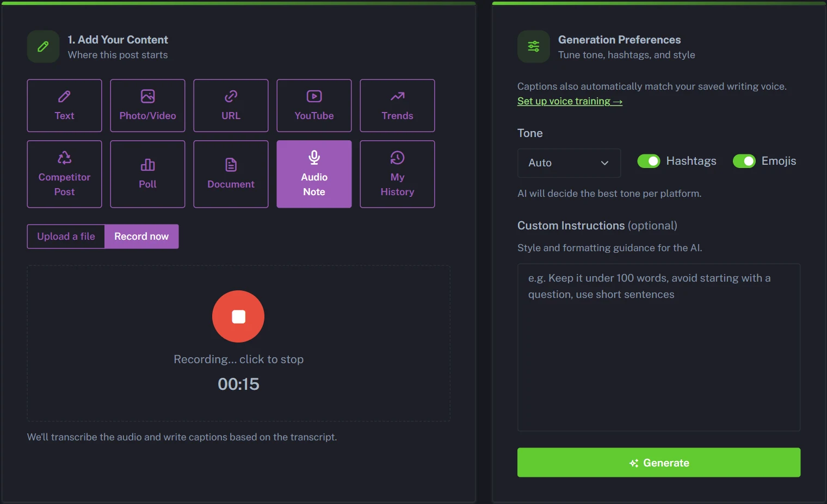The image size is (827, 504).
Task: Pick the URL link content tile
Action: [x=231, y=105]
